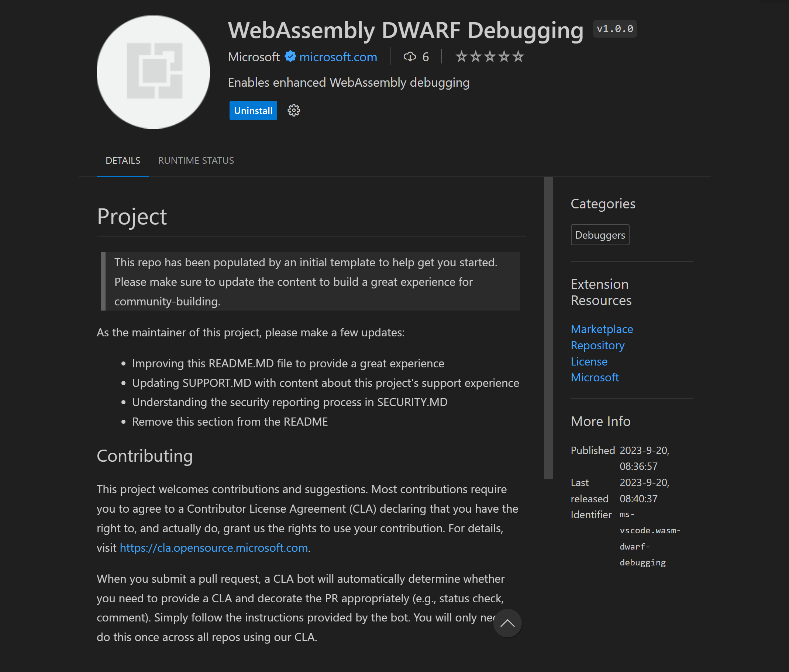Click the Microsoft extension resource link
Viewport: 789px width, 672px height.
595,377
